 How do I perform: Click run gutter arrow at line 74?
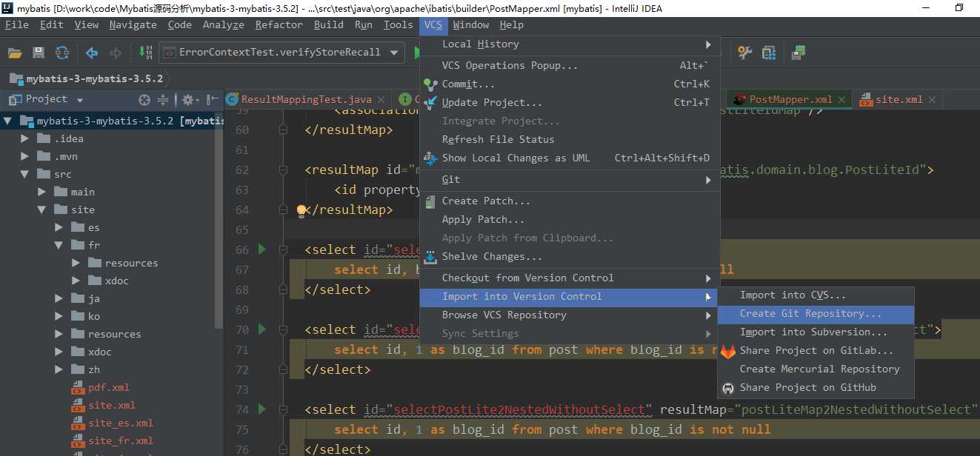click(261, 409)
